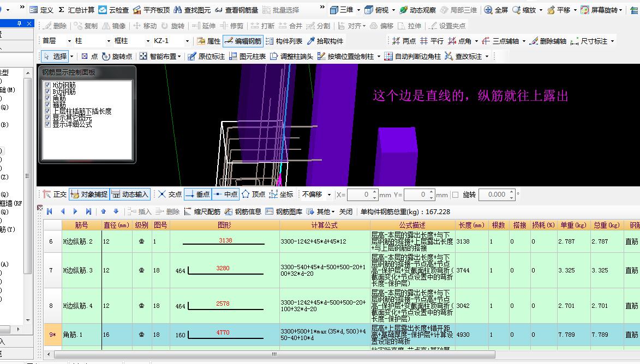Select the 角筋.1 row name cell

(x=82, y=335)
